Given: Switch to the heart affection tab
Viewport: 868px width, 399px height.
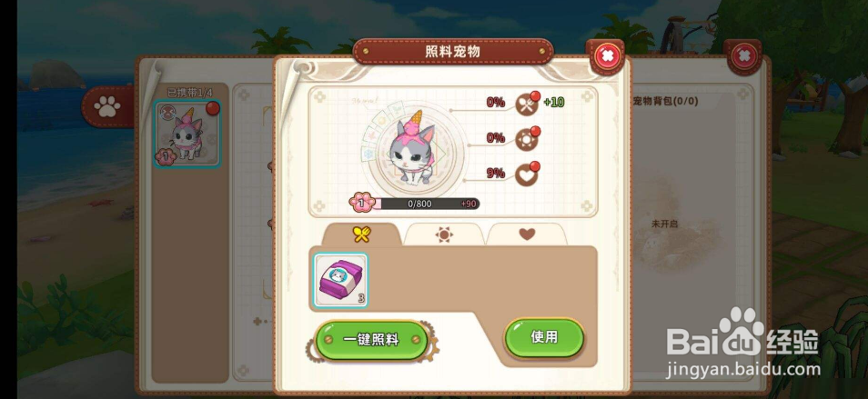Looking at the screenshot, I should pos(527,234).
